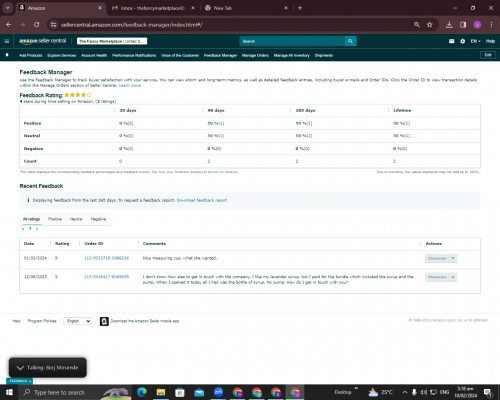Image resolution: width=500 pixels, height=400 pixels.
Task: Click inside the Seller Central search field
Action: click(292, 41)
